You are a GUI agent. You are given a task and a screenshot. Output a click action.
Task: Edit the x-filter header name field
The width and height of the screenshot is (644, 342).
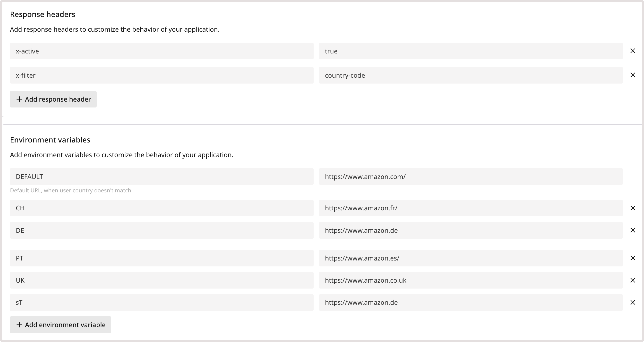click(162, 75)
